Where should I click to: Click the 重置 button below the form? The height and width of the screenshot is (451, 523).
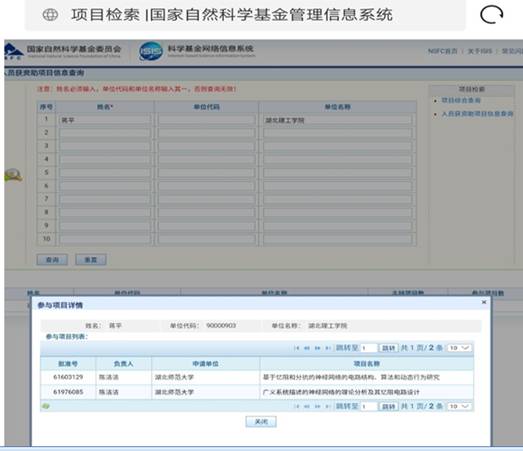91,260
